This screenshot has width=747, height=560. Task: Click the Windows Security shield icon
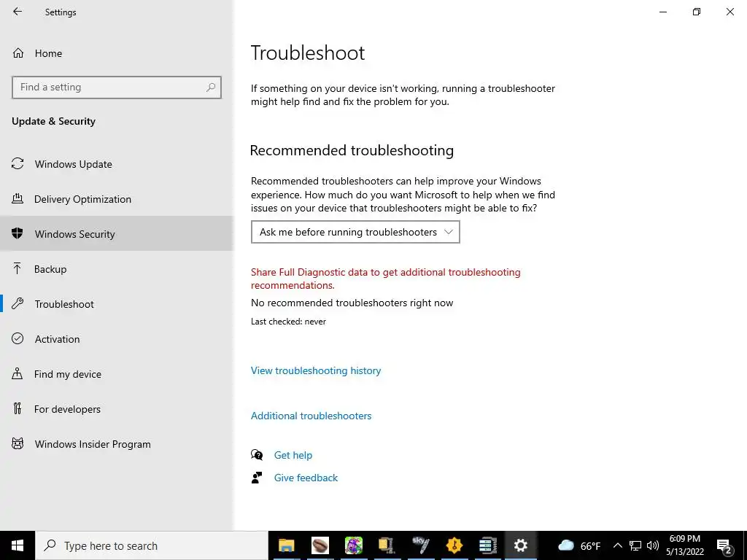[18, 233]
